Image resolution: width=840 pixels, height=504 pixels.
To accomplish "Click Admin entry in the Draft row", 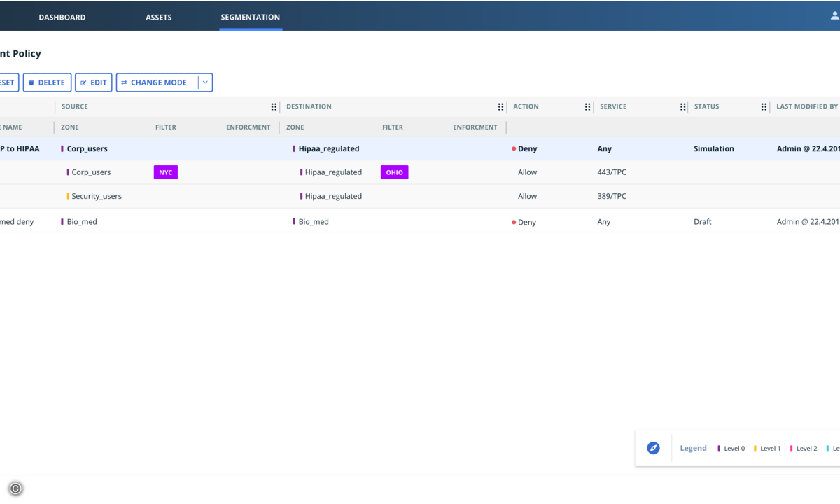I will click(808, 222).
